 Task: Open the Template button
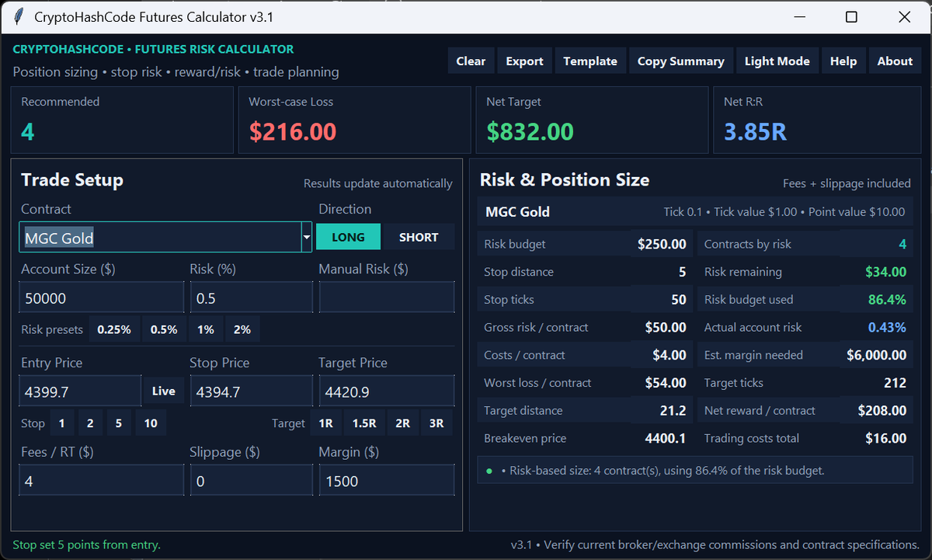590,61
